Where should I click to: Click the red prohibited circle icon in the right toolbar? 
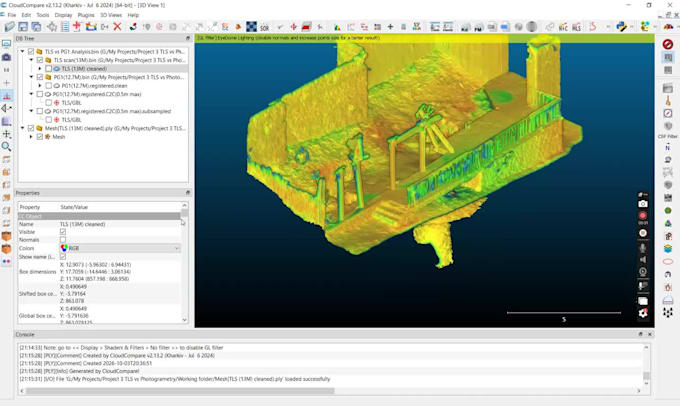pyautogui.click(x=668, y=44)
